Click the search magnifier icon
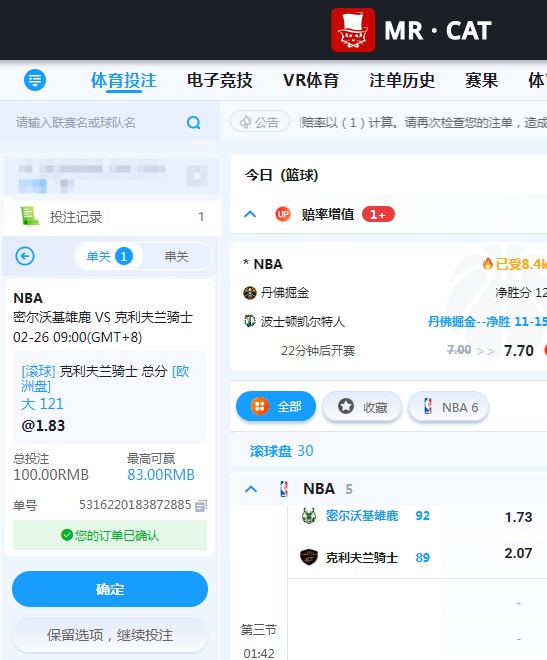 (x=193, y=122)
